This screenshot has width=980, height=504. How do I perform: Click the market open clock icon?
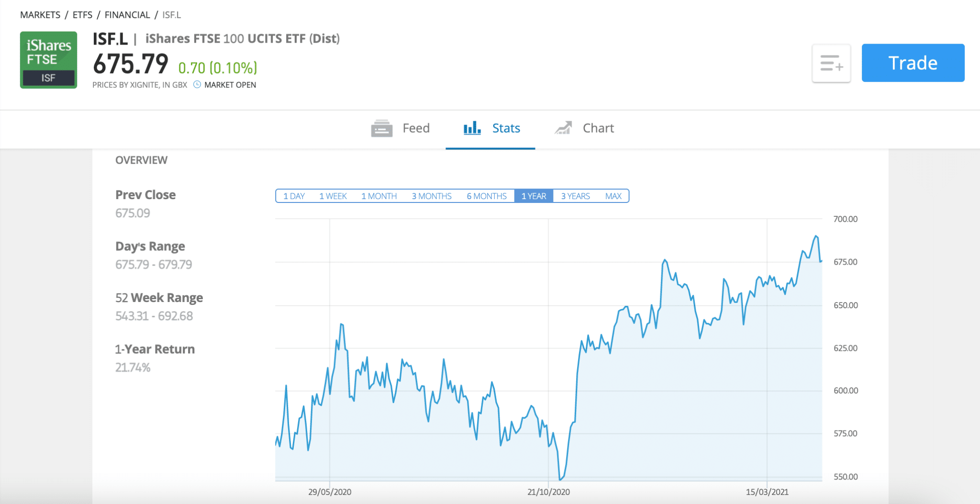[197, 85]
